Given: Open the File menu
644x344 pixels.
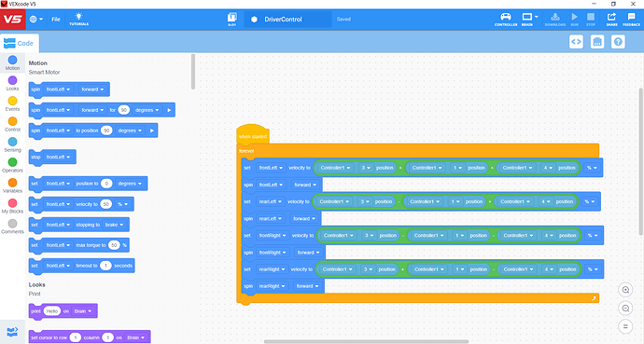Looking at the screenshot, I should [56, 20].
